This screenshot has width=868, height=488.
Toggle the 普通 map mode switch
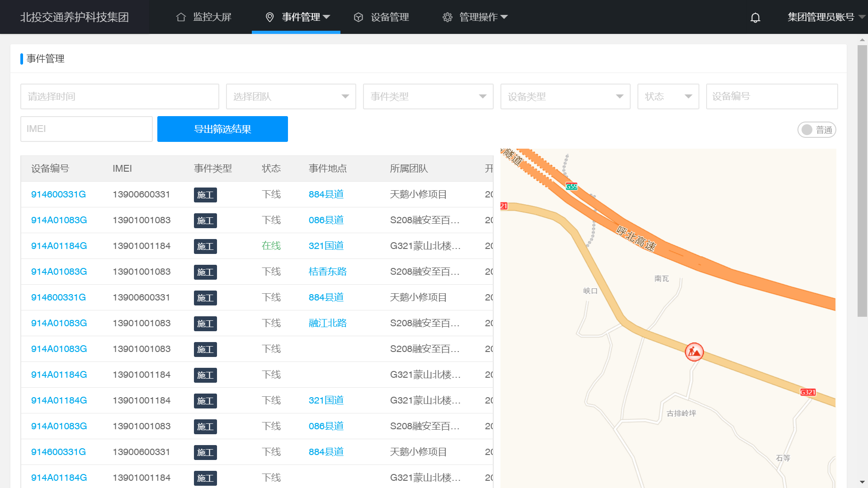[816, 130]
